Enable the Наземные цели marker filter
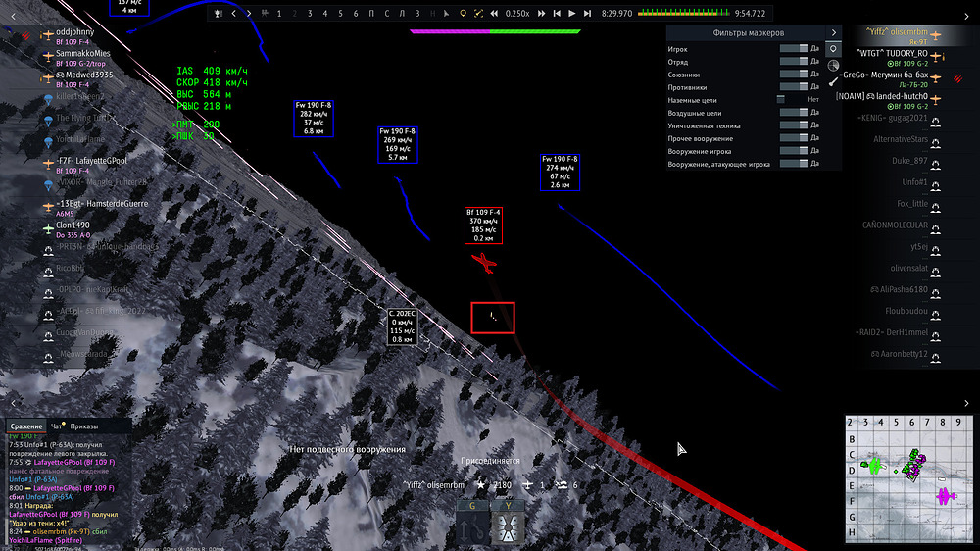 click(794, 99)
